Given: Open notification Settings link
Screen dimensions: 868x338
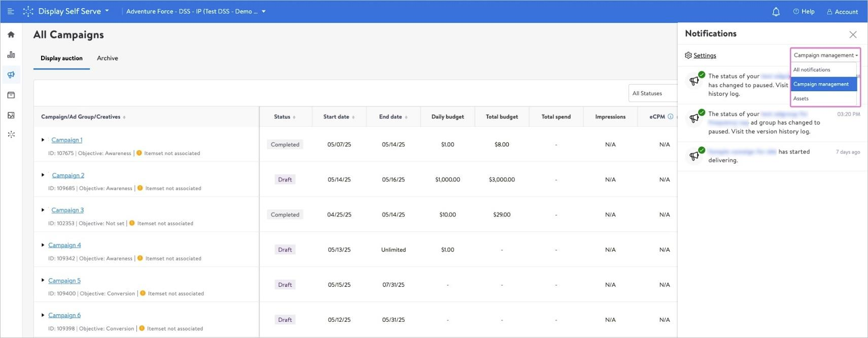Looking at the screenshot, I should tap(705, 56).
